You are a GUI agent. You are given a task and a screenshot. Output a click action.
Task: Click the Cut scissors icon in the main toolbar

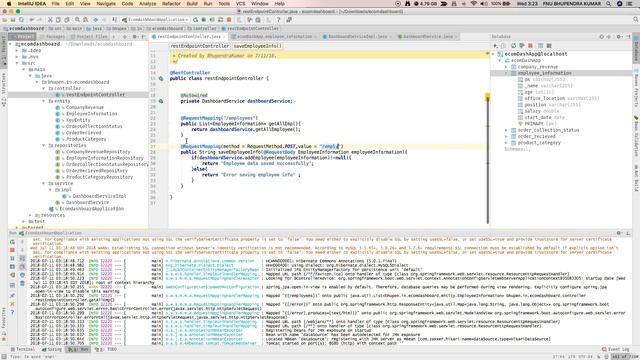pos(50,20)
